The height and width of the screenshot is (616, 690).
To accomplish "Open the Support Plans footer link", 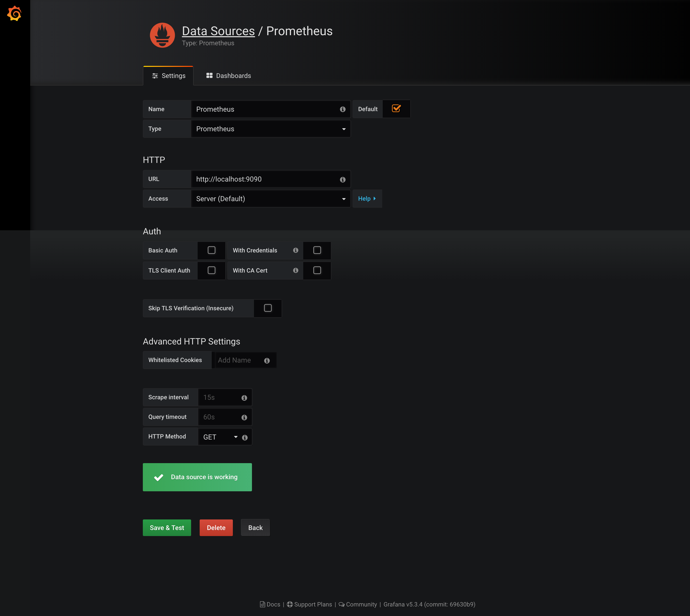I will point(310,604).
